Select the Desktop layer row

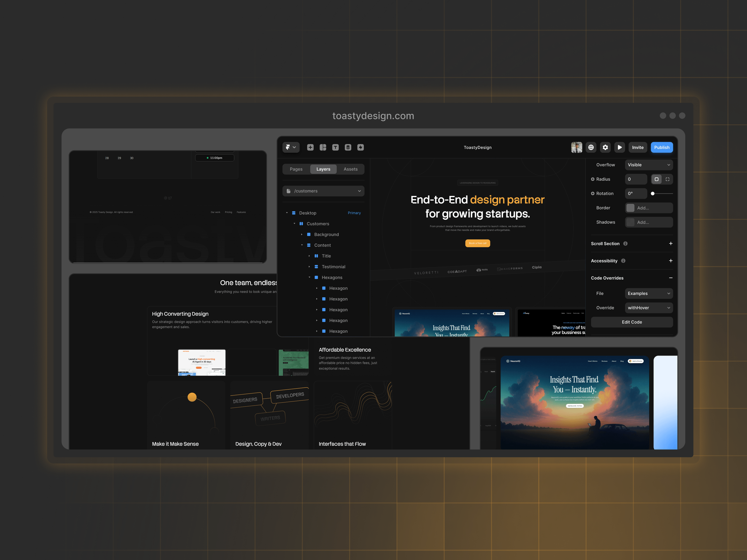pos(323,213)
